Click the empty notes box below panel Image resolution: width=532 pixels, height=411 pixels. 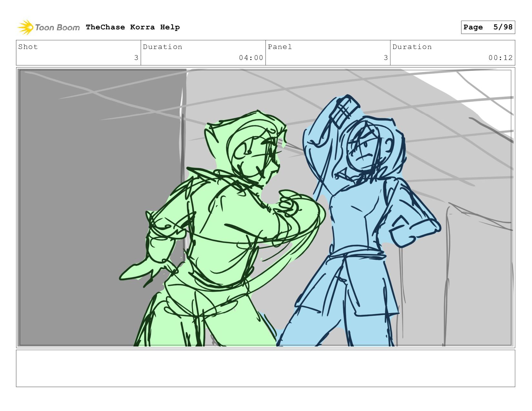click(265, 368)
